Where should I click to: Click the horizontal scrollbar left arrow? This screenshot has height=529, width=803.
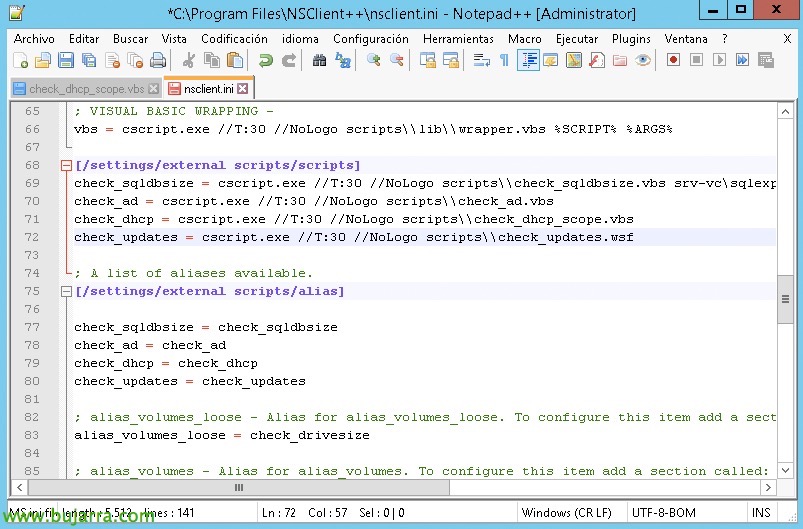click(x=19, y=488)
